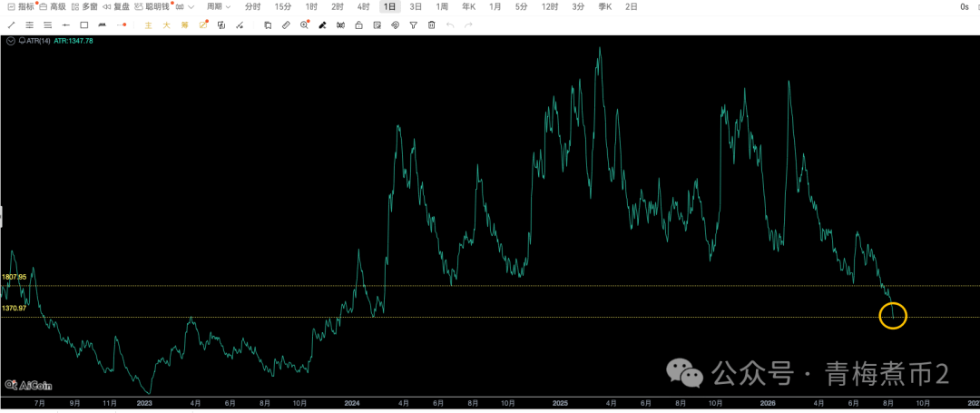This screenshot has height=413, width=980.
Task: Select the trend line drawing tool
Action: coord(11,25)
